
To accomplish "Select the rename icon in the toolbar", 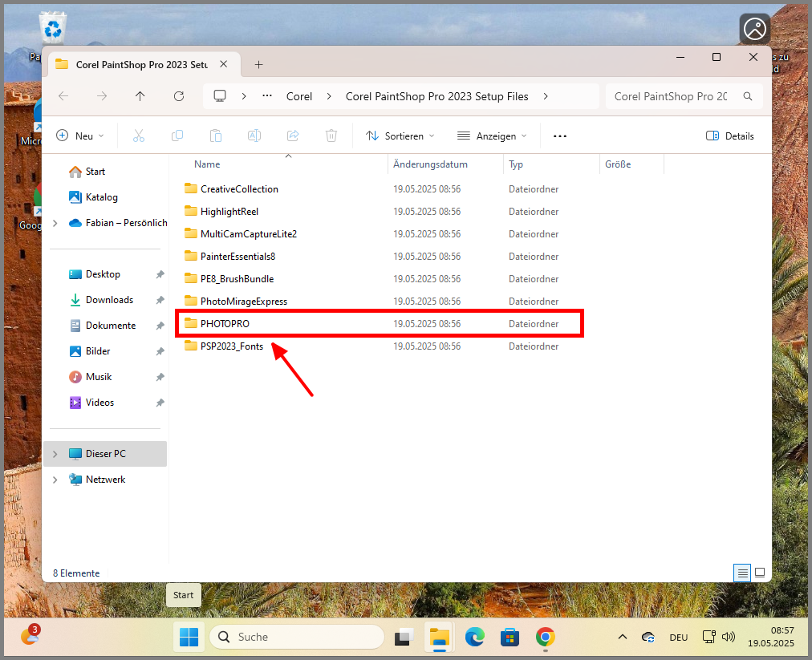I will 254,136.
